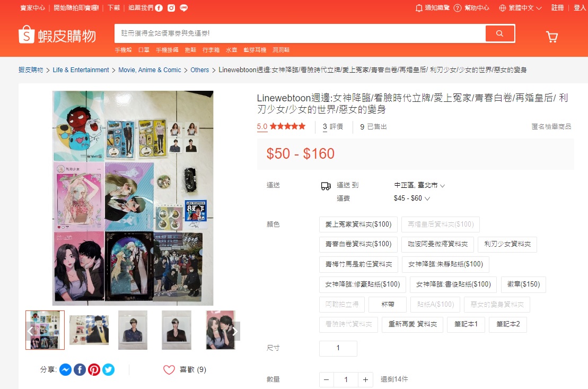Viewport: 588px width, 389px height.
Task: Select variant 女神降臨:朱靜貼紙($100)
Action: [x=445, y=264]
